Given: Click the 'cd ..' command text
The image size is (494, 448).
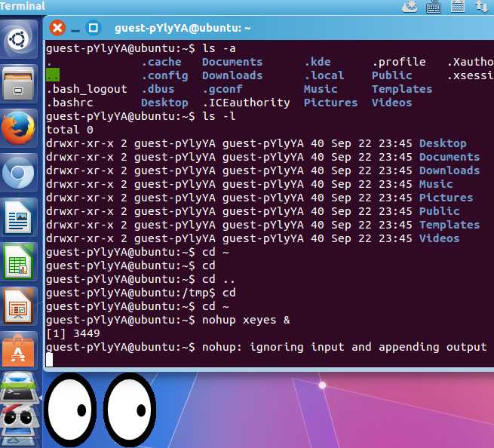Looking at the screenshot, I should pyautogui.click(x=219, y=279).
